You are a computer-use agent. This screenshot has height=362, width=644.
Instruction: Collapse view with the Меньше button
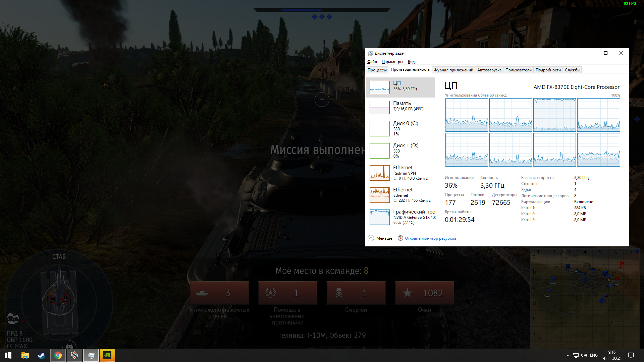click(x=380, y=238)
